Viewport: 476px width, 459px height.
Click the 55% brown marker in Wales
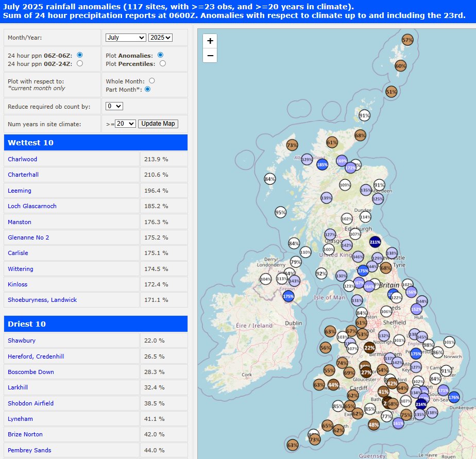click(x=329, y=370)
